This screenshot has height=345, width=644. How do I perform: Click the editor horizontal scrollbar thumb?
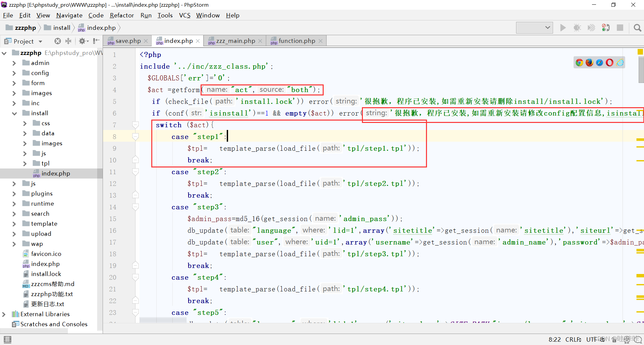163,320
